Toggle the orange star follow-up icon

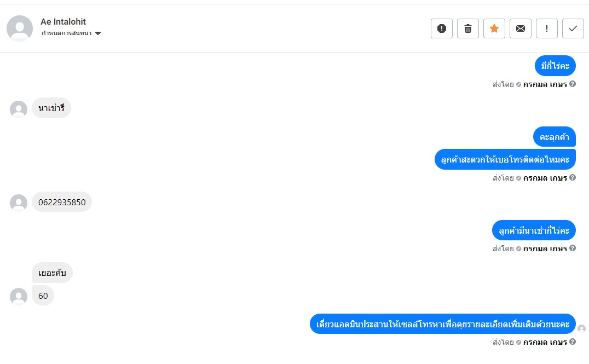pos(494,28)
